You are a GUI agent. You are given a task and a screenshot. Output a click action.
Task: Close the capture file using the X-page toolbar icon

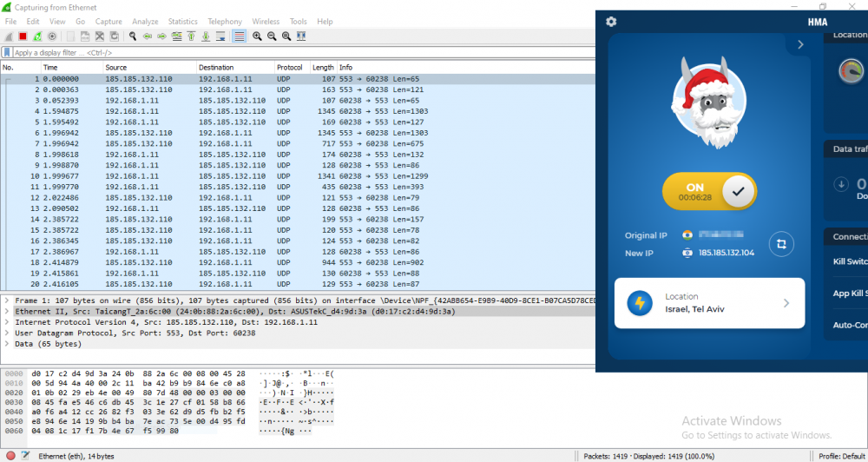pyautogui.click(x=100, y=36)
